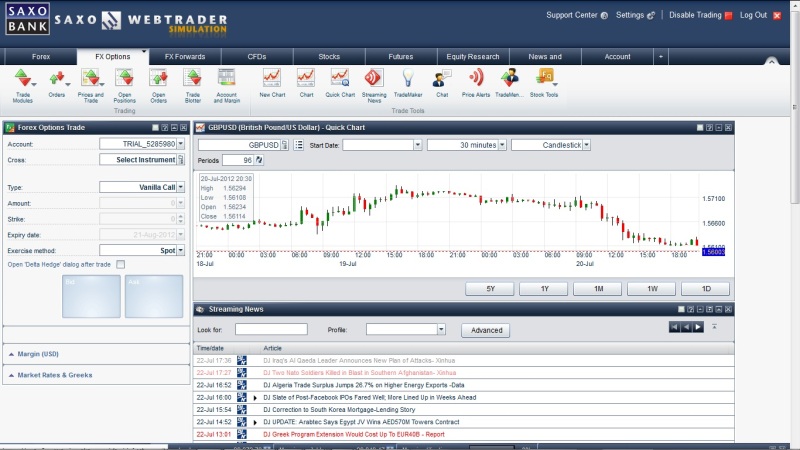Image resolution: width=800 pixels, height=450 pixels.
Task: Click news icon for 22-Jul 16:52 article
Action: tap(241, 385)
